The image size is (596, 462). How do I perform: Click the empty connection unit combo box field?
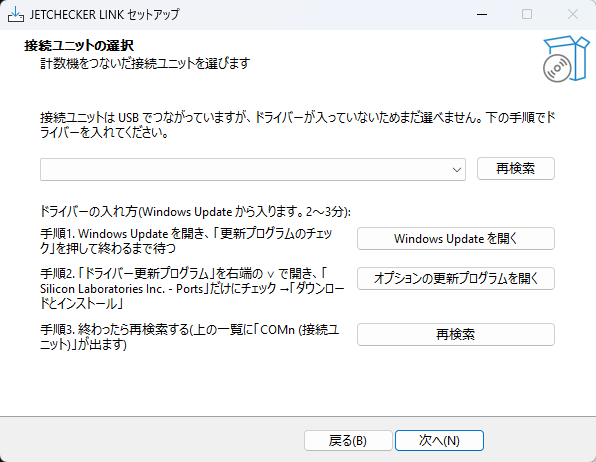click(x=253, y=170)
